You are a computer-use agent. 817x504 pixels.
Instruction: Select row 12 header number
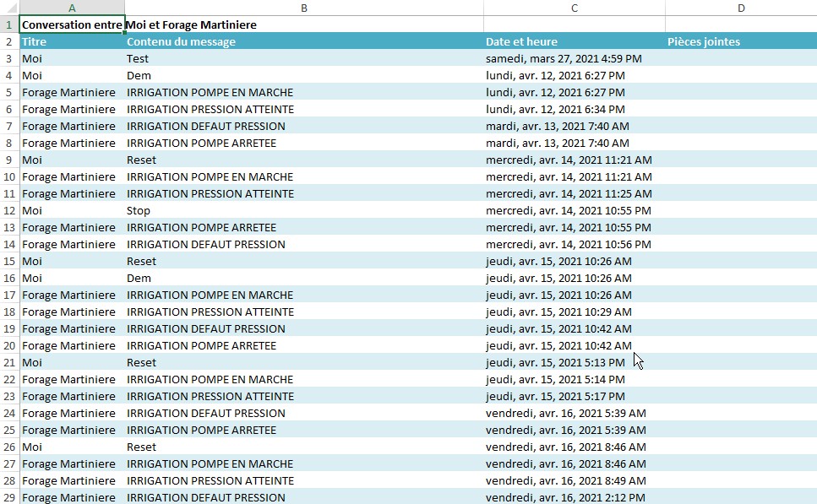[9, 210]
